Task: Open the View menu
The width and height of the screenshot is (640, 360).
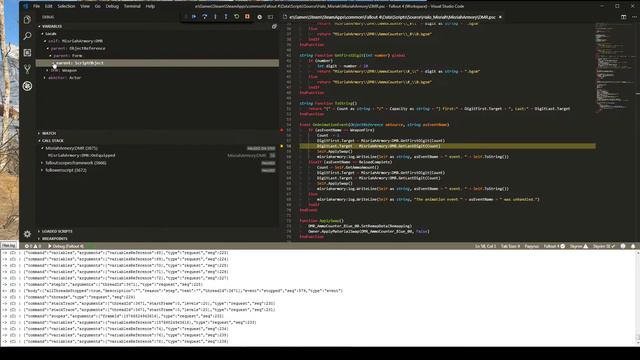Action: (85, 6)
